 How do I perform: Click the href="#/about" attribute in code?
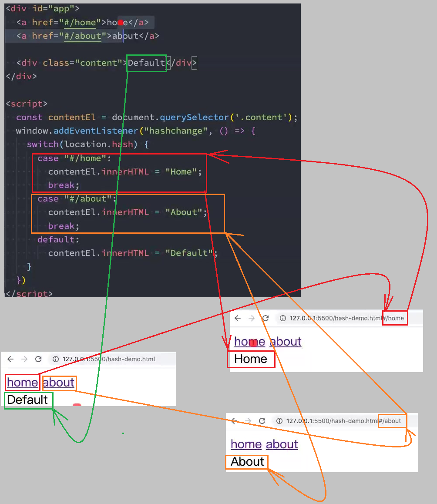[69, 36]
